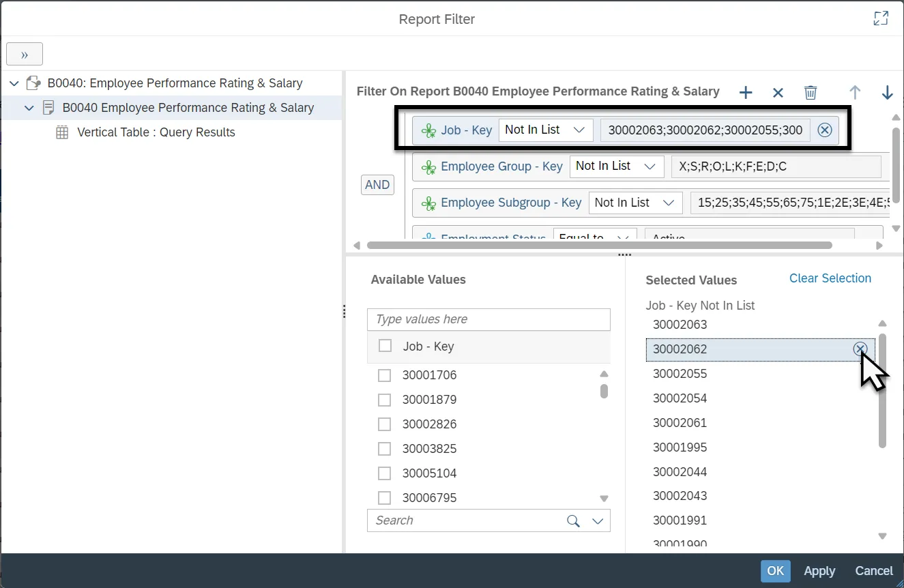Image resolution: width=904 pixels, height=588 pixels.
Task: Open the Job - Key operator dropdown
Action: (x=545, y=130)
